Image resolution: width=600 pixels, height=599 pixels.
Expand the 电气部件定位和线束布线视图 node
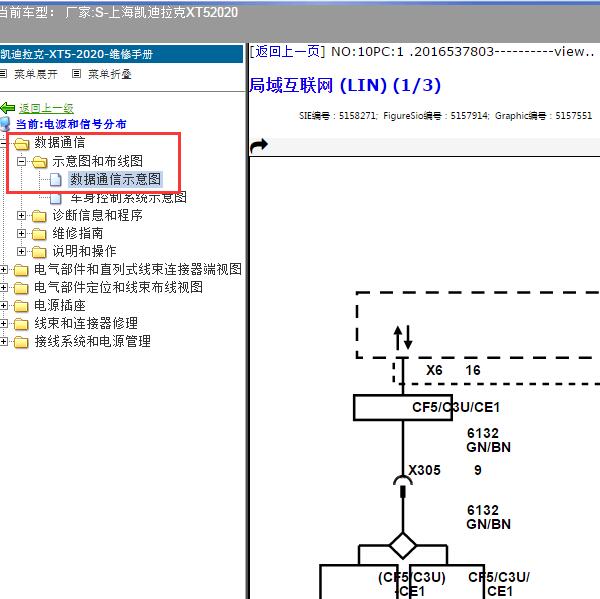click(x=3, y=287)
